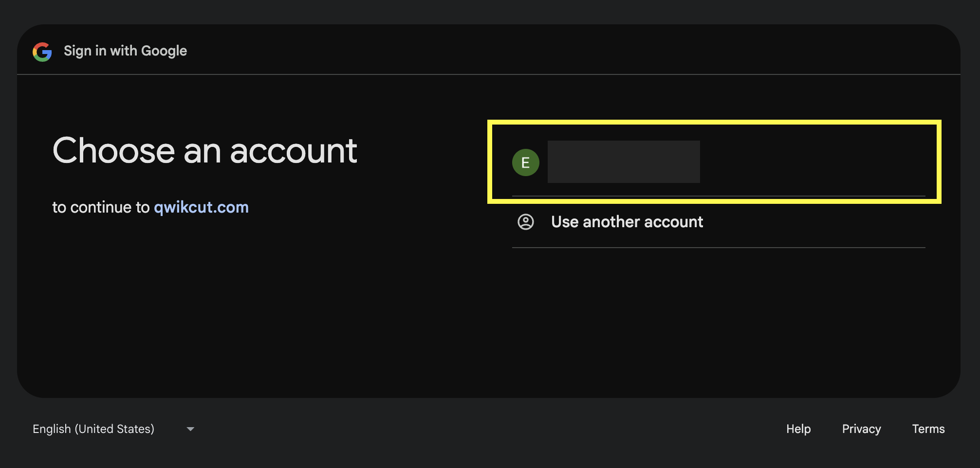Choose "Use another account" text option

pyautogui.click(x=627, y=222)
